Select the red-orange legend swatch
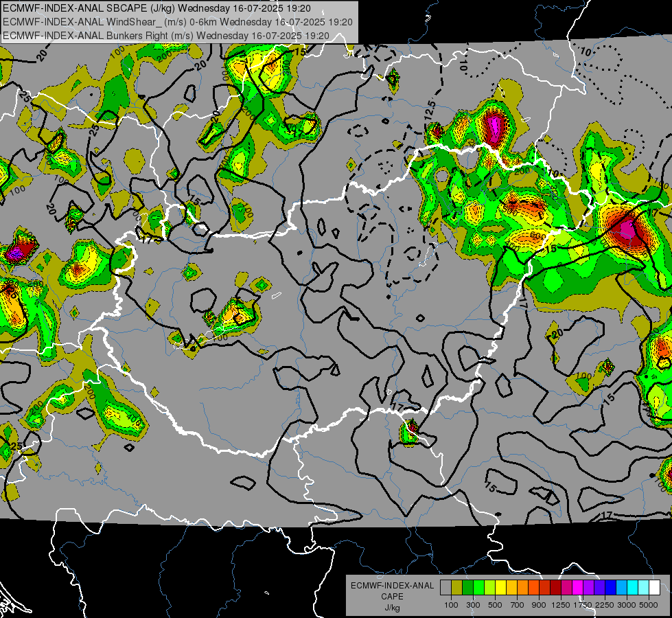 pos(533,587)
